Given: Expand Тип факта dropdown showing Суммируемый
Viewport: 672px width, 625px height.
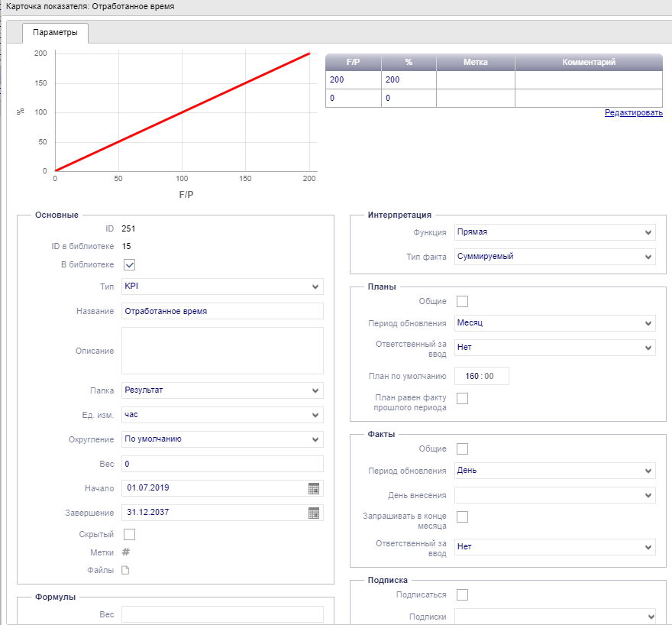Looking at the screenshot, I should pos(554,257).
